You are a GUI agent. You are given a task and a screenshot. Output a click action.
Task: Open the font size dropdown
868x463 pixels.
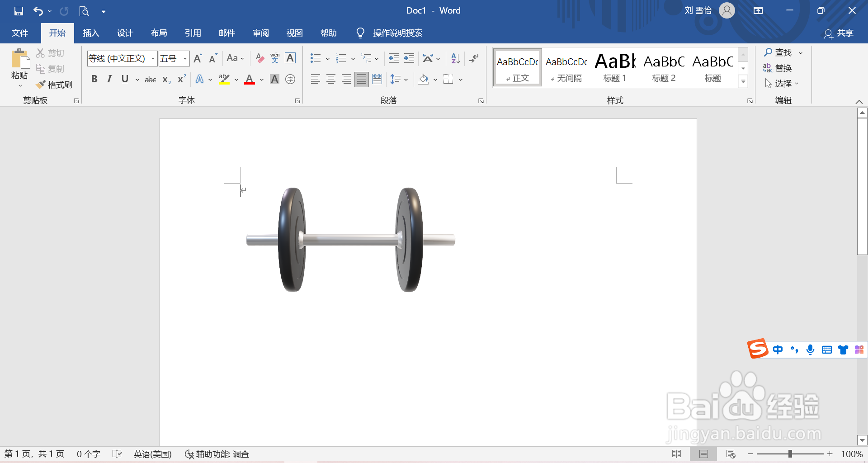click(185, 58)
